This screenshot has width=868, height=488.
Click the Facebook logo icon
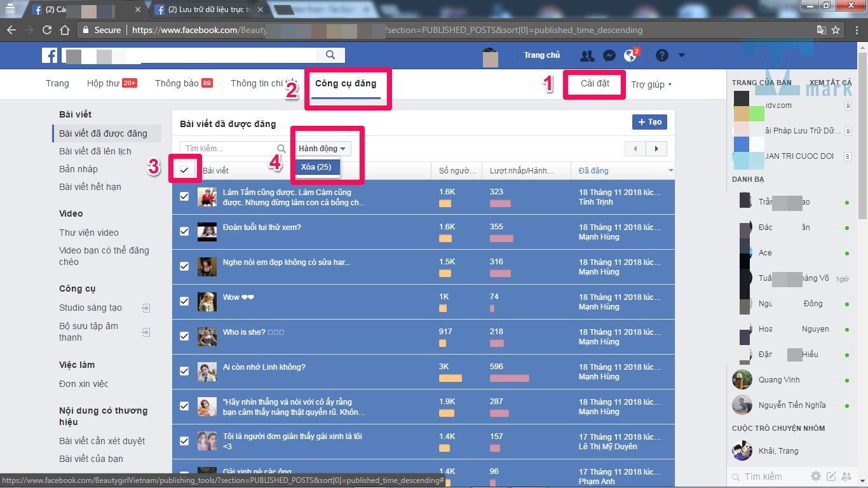(50, 55)
